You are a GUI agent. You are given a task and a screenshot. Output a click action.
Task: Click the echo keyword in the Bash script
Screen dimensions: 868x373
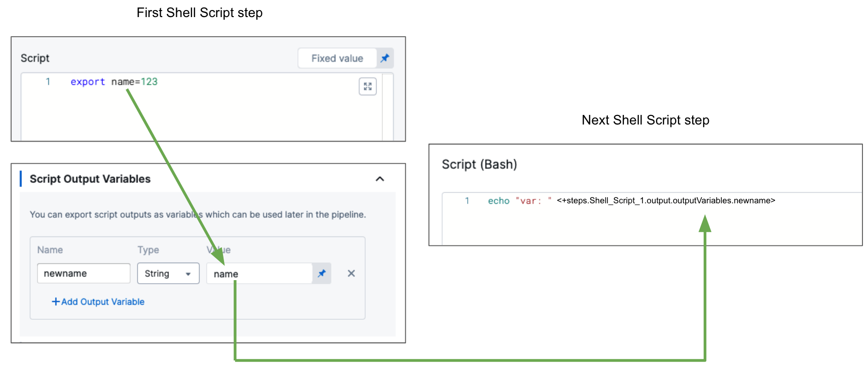498,201
